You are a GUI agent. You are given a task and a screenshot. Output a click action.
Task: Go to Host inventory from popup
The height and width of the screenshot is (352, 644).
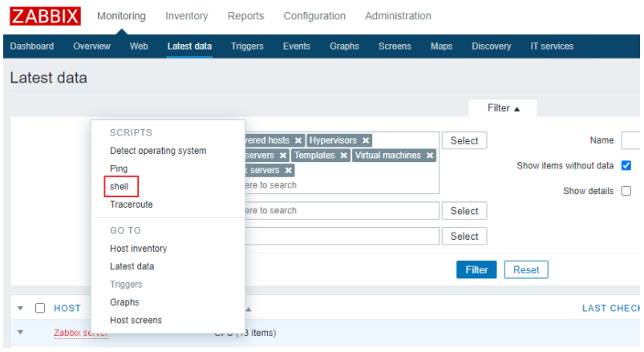139,249
